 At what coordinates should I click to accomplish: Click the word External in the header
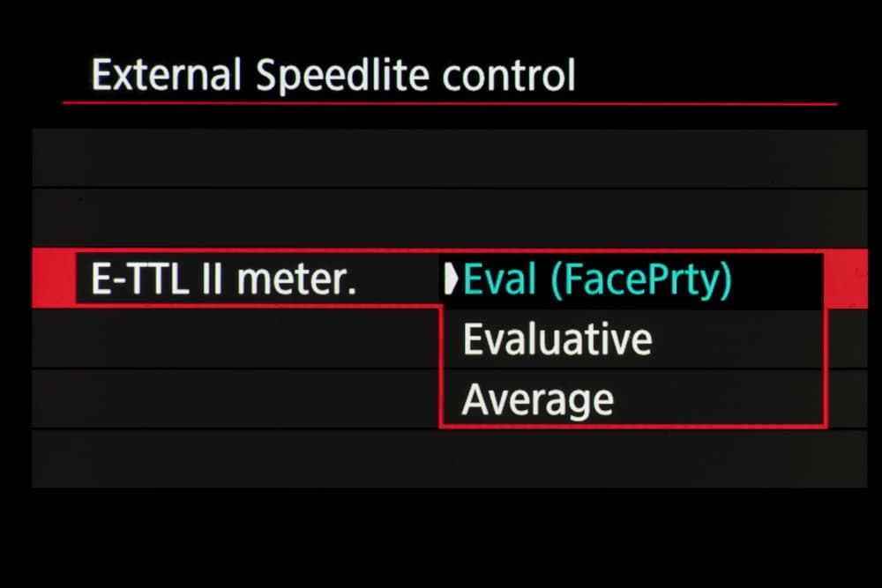coord(166,75)
